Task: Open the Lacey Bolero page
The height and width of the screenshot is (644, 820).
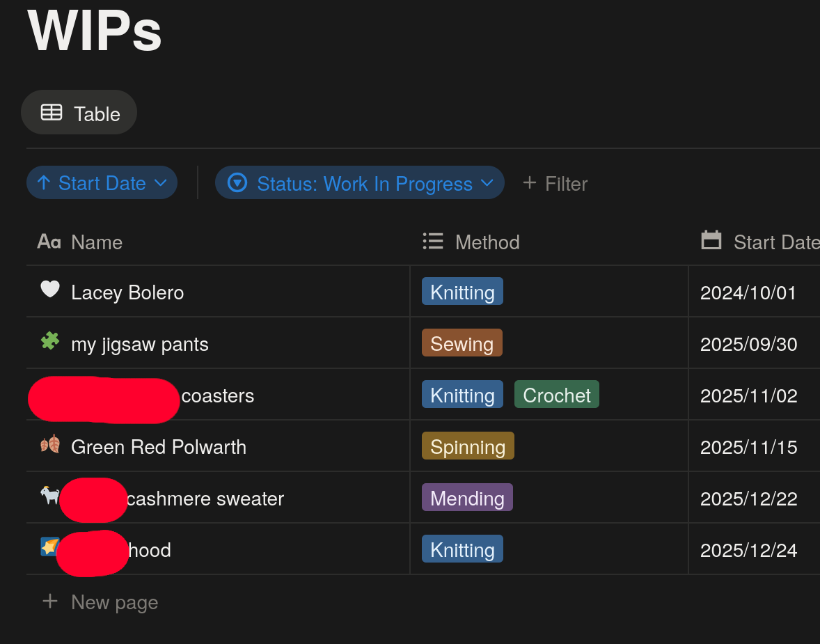Action: coord(127,292)
